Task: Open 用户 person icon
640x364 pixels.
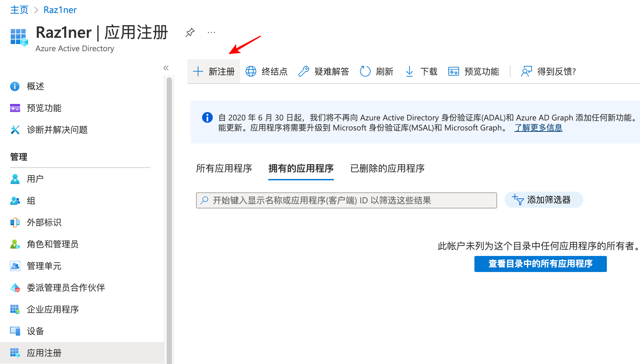Action: point(15,179)
